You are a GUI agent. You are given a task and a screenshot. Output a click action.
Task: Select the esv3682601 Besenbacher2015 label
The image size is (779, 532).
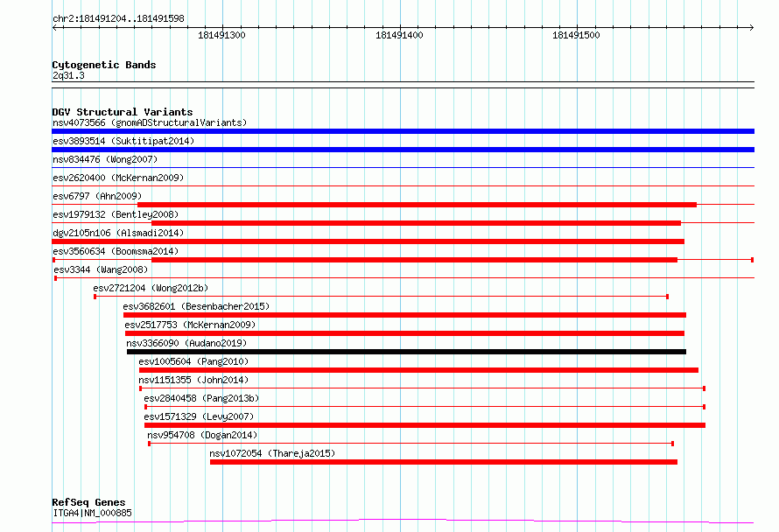point(196,306)
